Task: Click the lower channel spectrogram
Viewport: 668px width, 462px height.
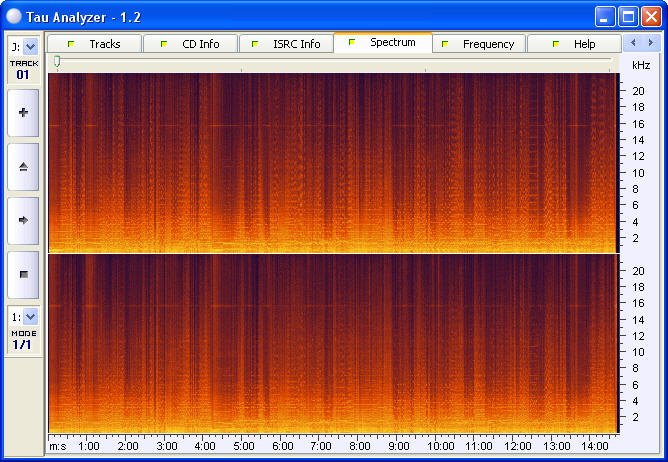Action: 332,344
